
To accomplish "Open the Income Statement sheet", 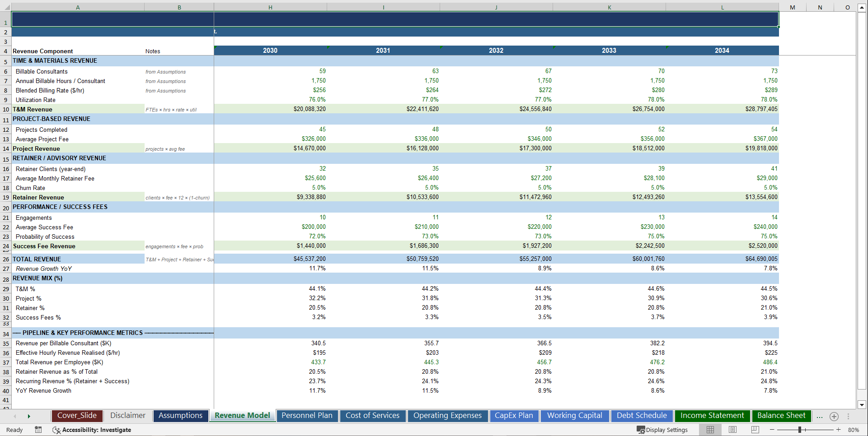I will [712, 415].
